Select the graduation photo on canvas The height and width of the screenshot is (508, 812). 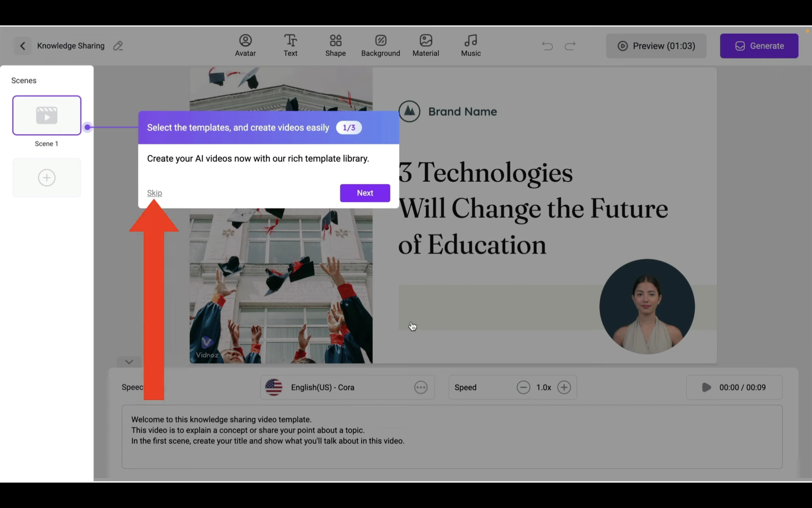[x=281, y=286]
